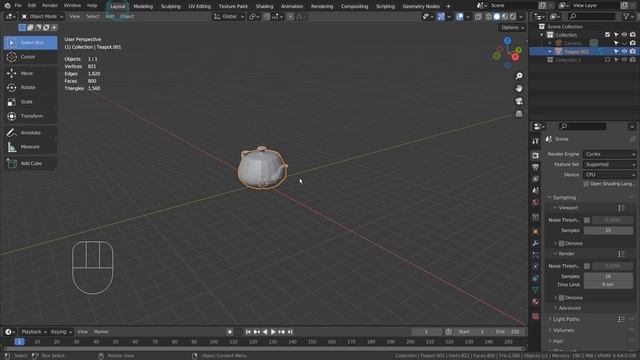Screen dimensions: 640x360
Task: Select the Move tool
Action: point(30,73)
